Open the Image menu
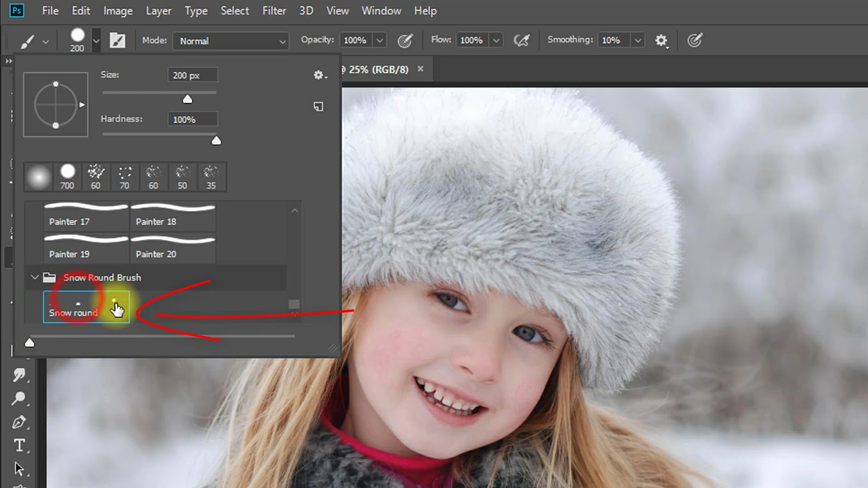The image size is (868, 488). pyautogui.click(x=118, y=10)
